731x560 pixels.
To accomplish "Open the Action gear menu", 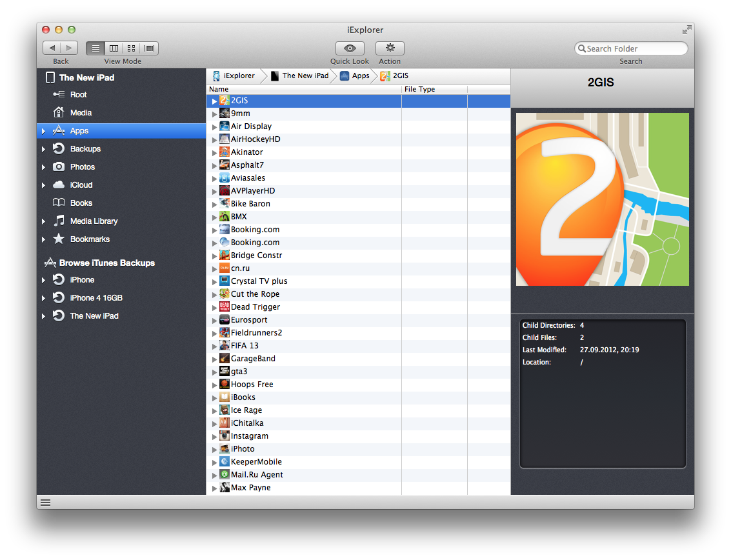I will 390,48.
